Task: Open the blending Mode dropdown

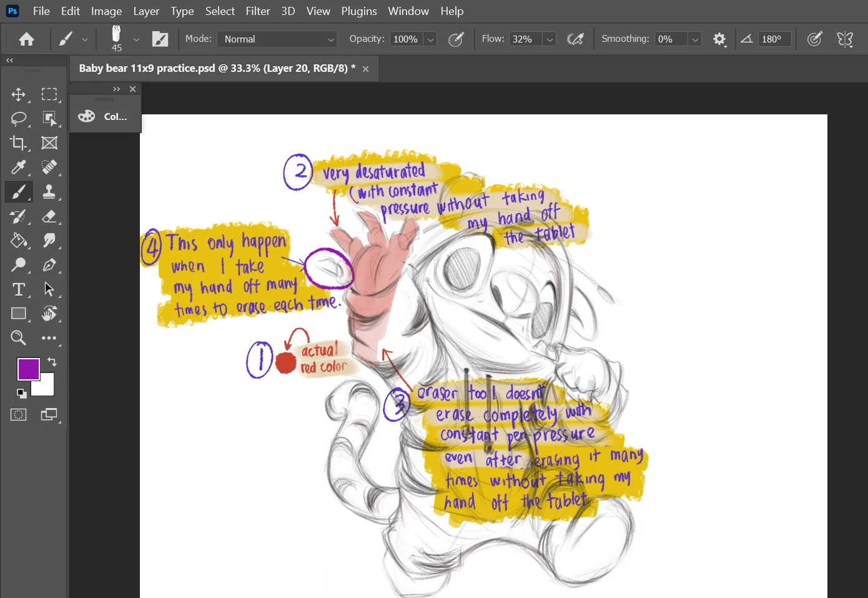Action: (x=277, y=39)
